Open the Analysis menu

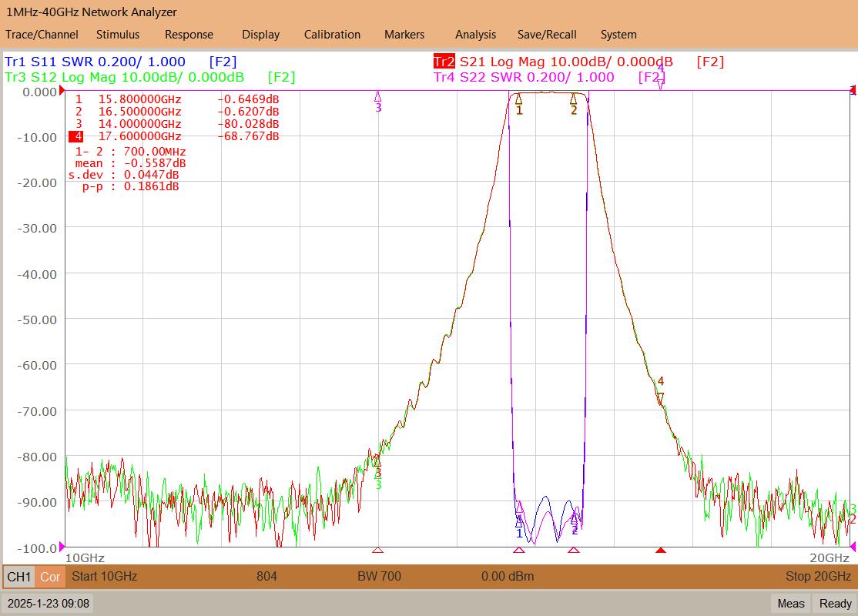point(475,35)
